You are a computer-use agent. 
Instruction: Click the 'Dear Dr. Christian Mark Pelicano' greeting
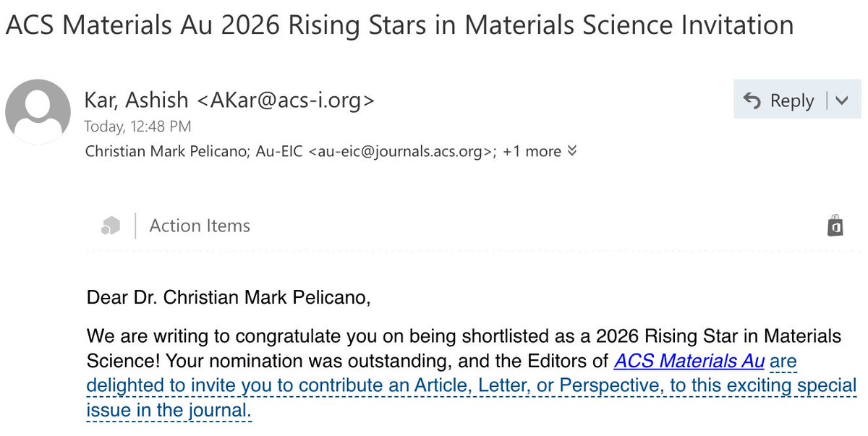pos(229,297)
